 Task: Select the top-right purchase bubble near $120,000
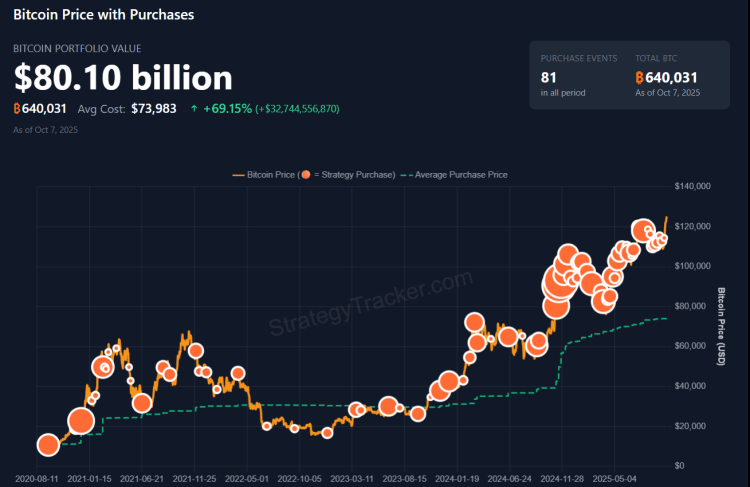(x=645, y=231)
